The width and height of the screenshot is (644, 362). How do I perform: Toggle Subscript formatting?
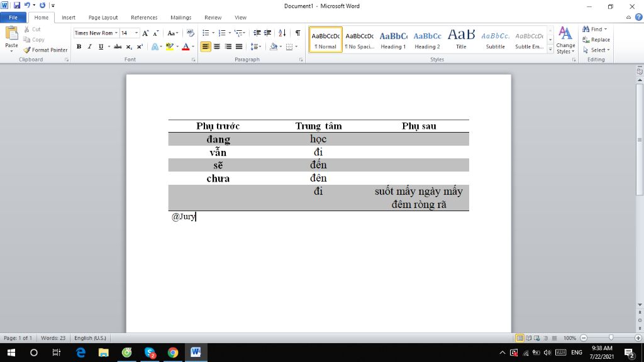129,47
